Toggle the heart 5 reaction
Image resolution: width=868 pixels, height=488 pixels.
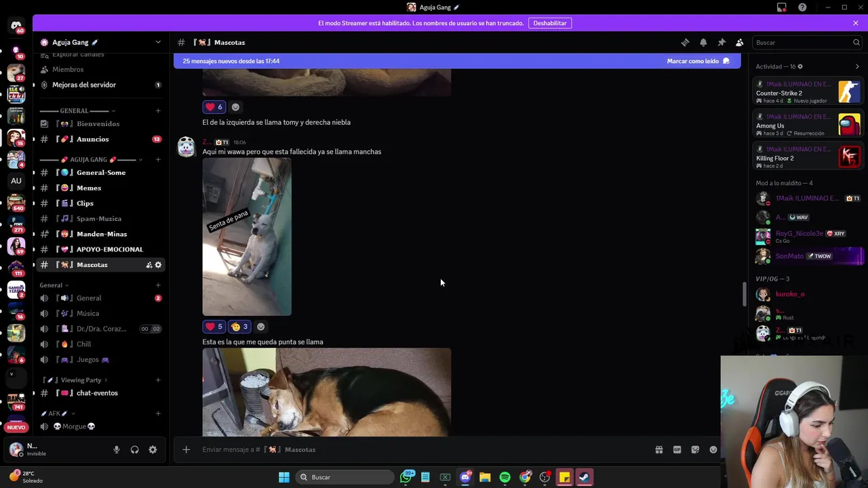click(x=214, y=327)
